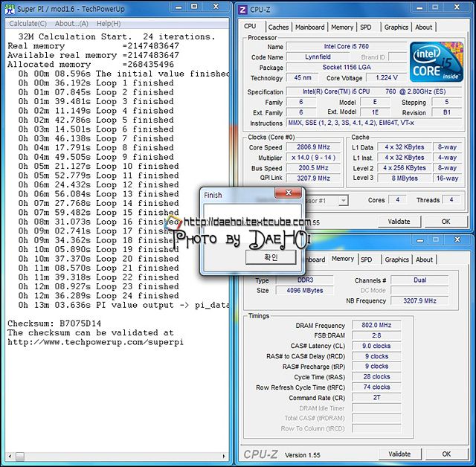This screenshot has width=476, height=467.
Task: Close the upper CPU-Z window
Action: point(457,7)
